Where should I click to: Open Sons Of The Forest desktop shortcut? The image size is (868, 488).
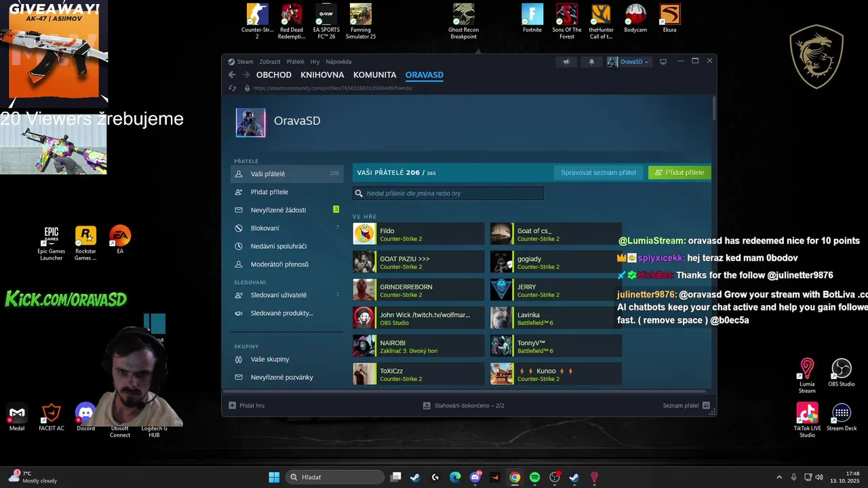[x=567, y=22]
